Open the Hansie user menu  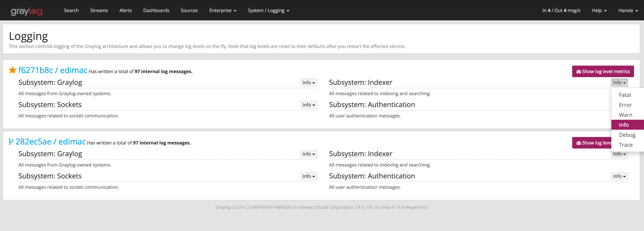click(628, 11)
